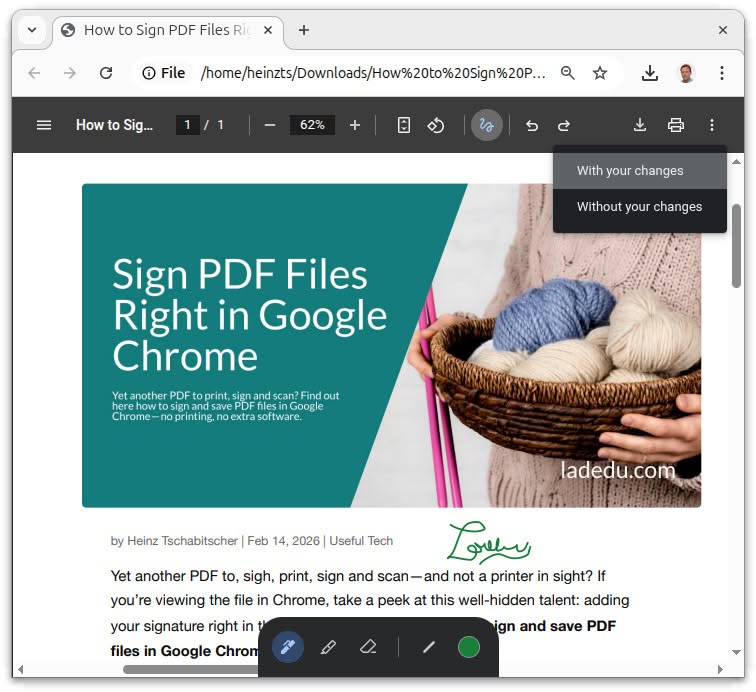Select the Pen drawing tool
Screen dimensions: 756x692
click(x=288, y=647)
